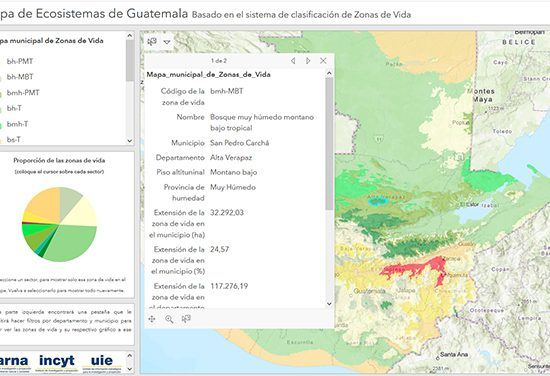
Task: Go to next feature in popup
Action: point(308,61)
